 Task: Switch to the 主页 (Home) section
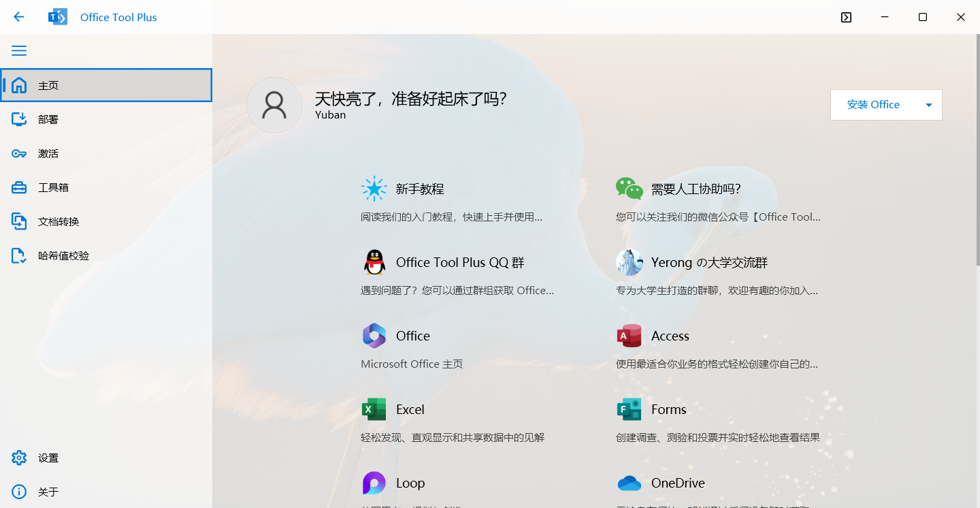click(48, 85)
